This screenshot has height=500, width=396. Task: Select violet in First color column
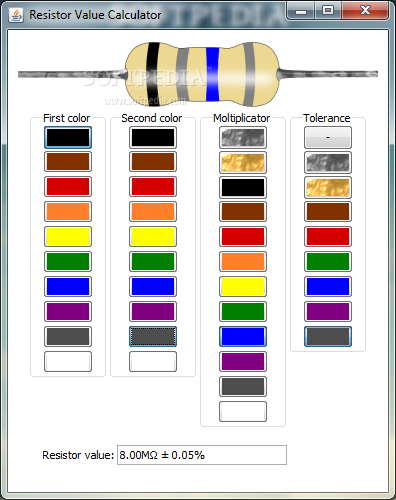68,312
